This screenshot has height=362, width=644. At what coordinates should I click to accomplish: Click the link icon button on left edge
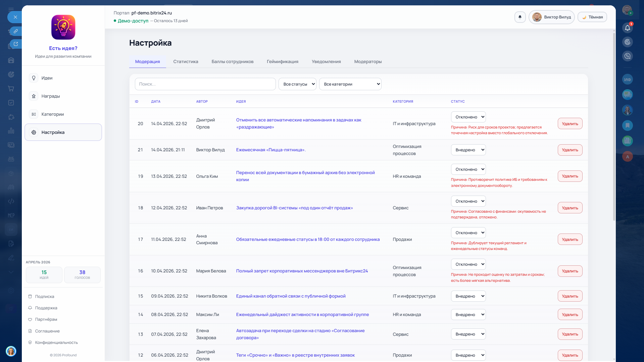[x=15, y=31]
